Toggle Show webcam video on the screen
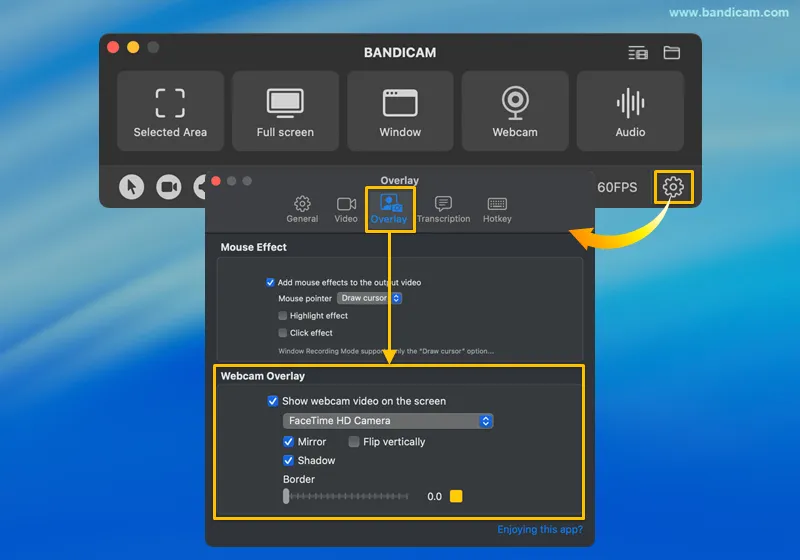800x560 pixels. coord(273,401)
